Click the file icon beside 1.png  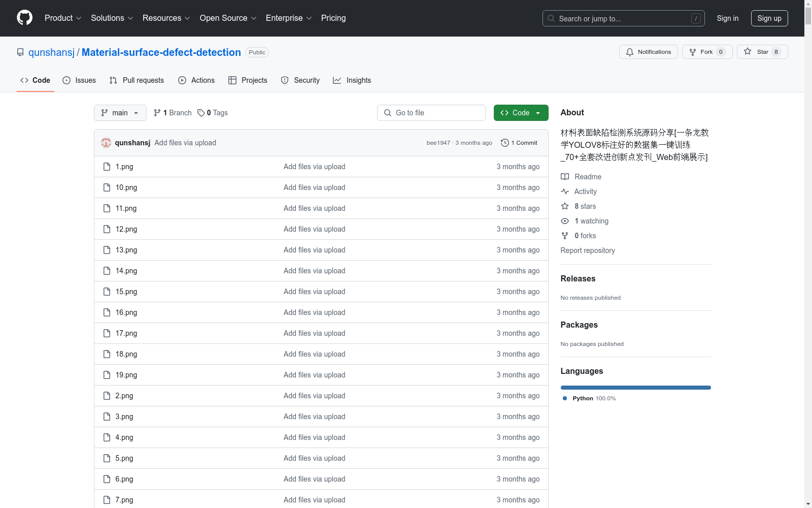pyautogui.click(x=107, y=167)
